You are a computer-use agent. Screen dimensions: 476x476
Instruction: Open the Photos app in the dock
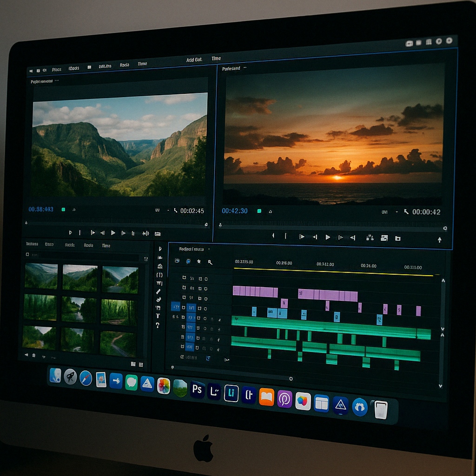click(x=164, y=385)
